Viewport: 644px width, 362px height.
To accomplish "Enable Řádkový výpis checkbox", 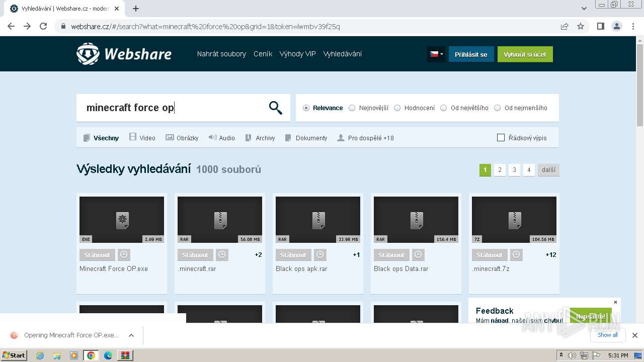I will tap(501, 138).
